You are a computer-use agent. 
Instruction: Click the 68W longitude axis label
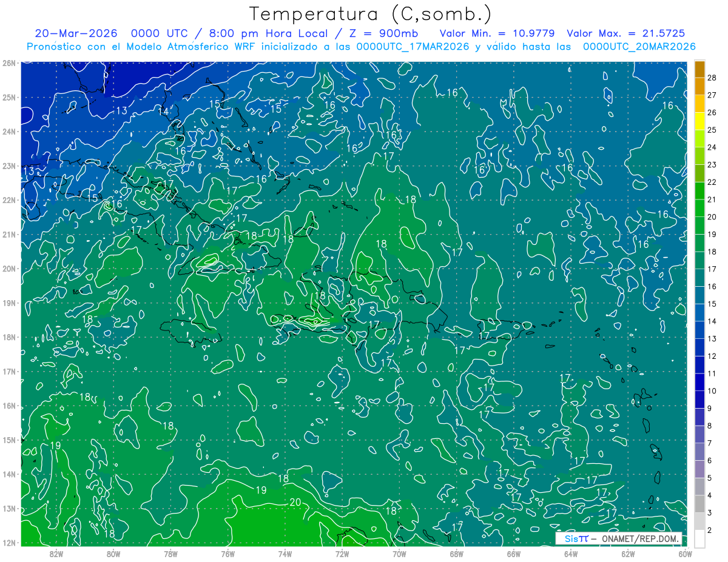(457, 554)
